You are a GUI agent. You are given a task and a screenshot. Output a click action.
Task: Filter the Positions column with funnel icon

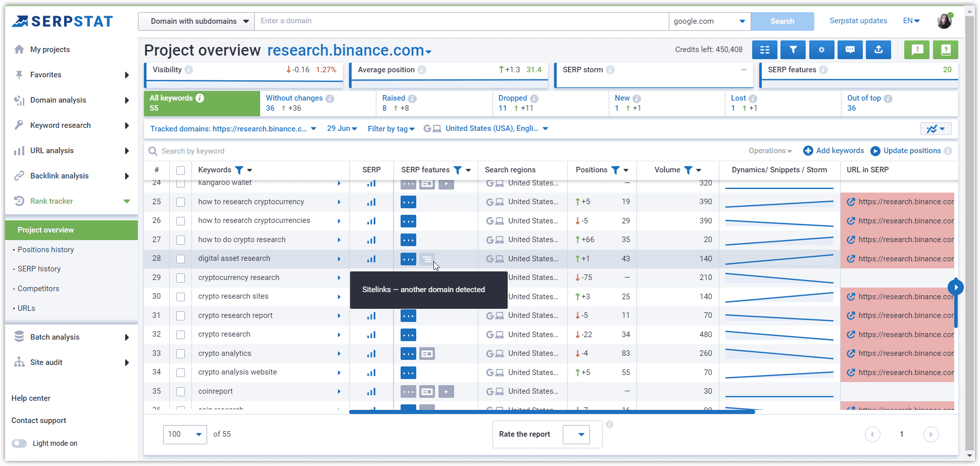point(615,170)
